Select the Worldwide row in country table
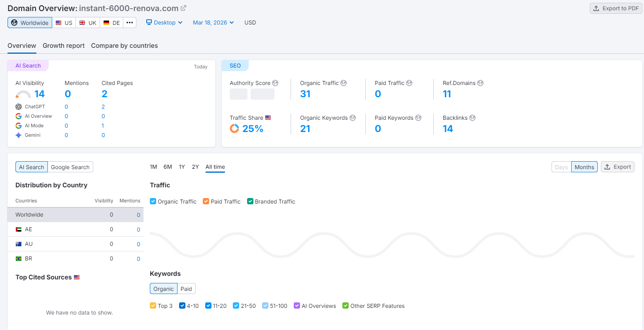 (x=76, y=215)
